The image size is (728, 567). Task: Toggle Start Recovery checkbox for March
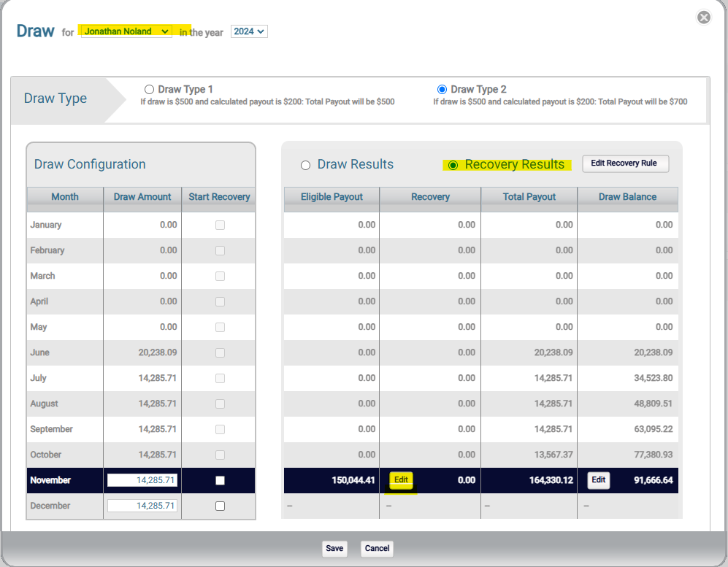pyautogui.click(x=220, y=276)
